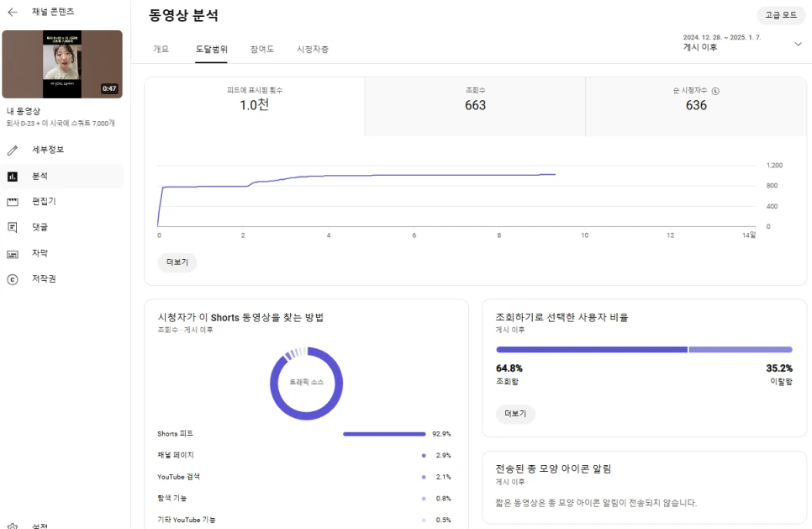Click the 채널 페이지 traffic source label

176,455
